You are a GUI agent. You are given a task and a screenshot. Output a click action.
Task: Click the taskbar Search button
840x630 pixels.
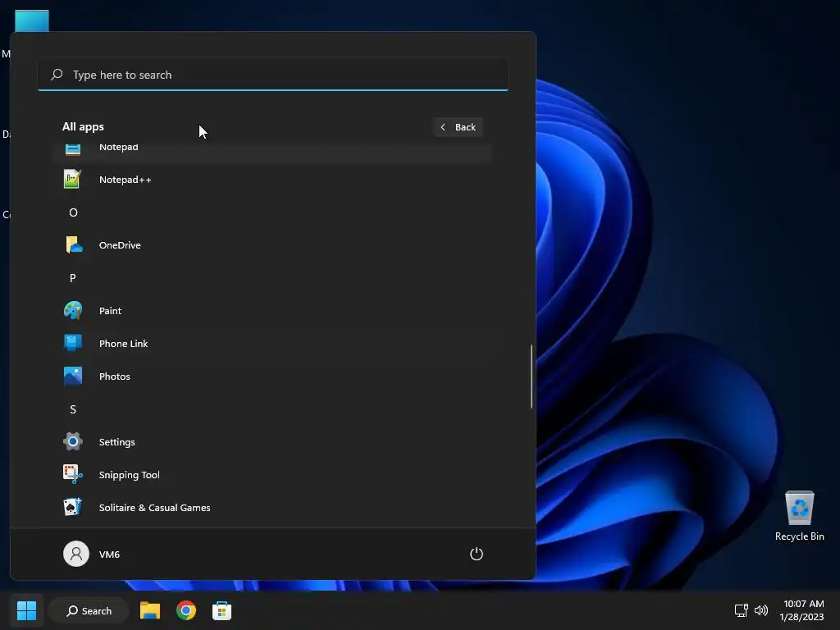click(89, 610)
